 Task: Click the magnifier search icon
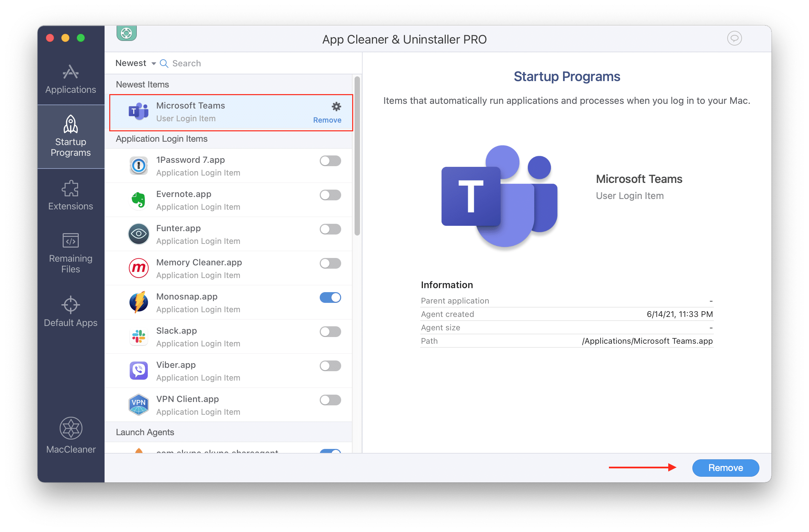point(164,64)
